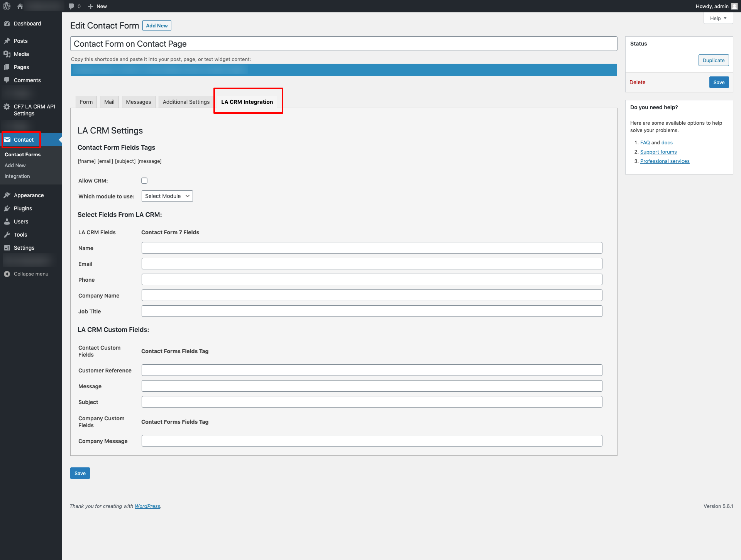Click the Media library icon

7,54
